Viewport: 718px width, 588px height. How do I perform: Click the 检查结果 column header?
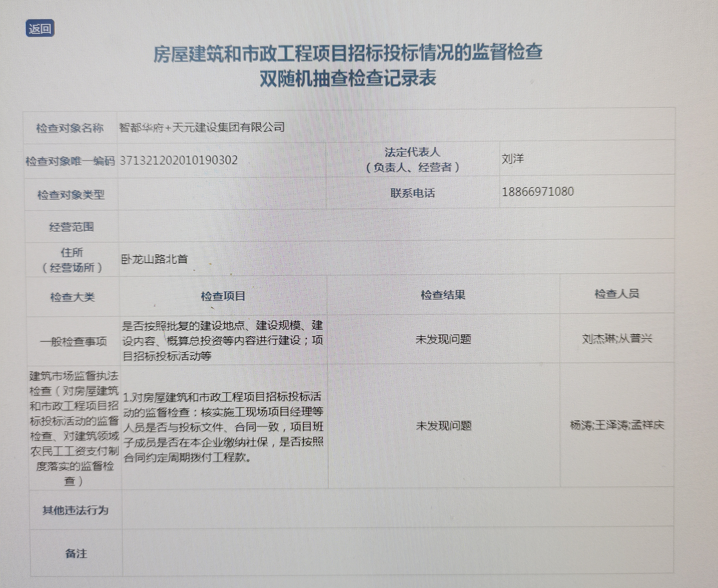coord(443,295)
